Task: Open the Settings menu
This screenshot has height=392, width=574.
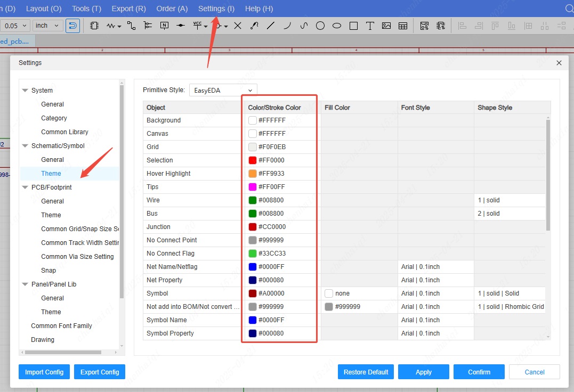Action: tap(216, 9)
